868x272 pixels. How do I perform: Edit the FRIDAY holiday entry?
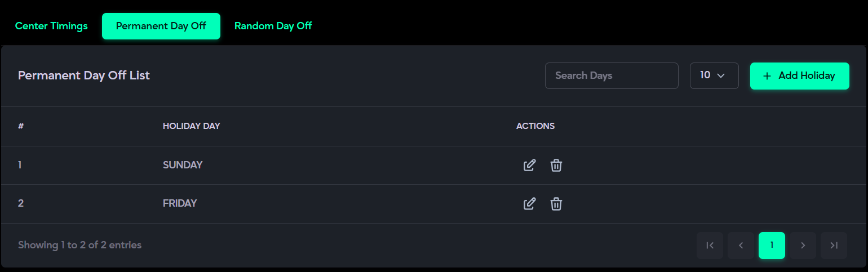point(529,204)
